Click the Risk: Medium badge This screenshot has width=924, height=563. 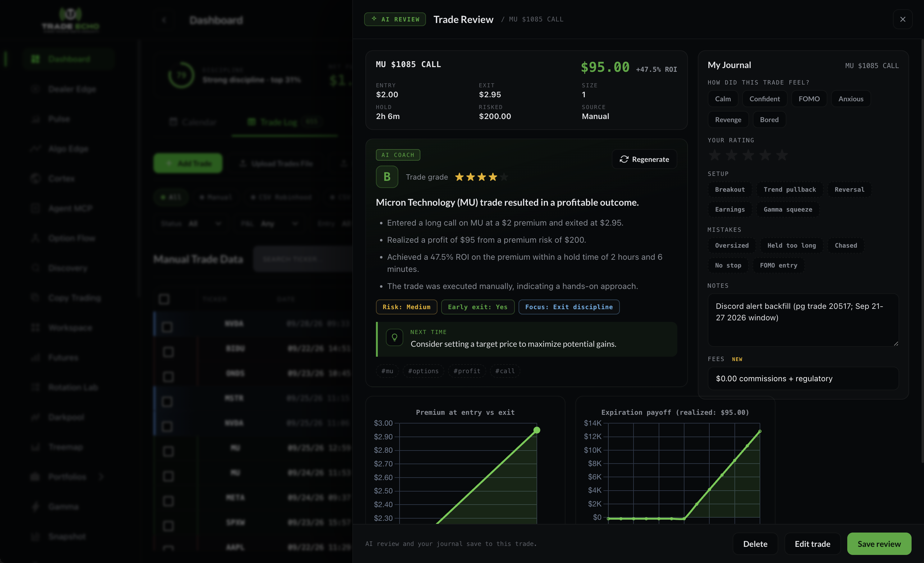[x=406, y=307]
